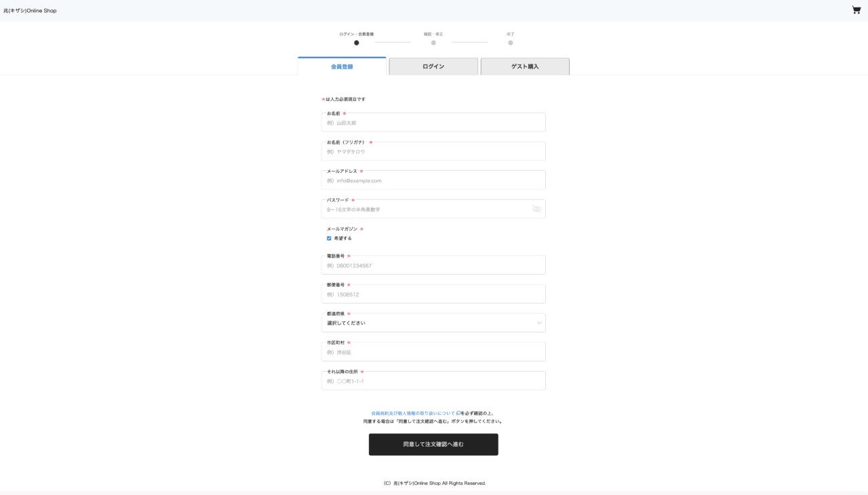Screen dimensions: 868x495
Task: Click the 郵便番号 postal code field
Action: coord(433,294)
